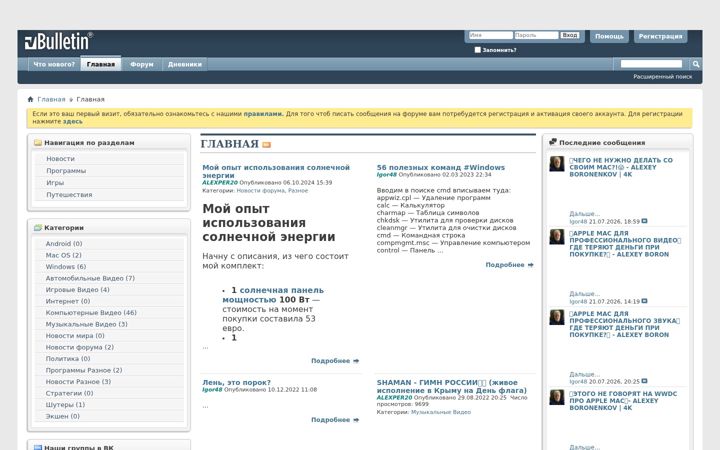
Task: Go to last post icon dated 20.07.2026 20:25
Action: click(644, 381)
